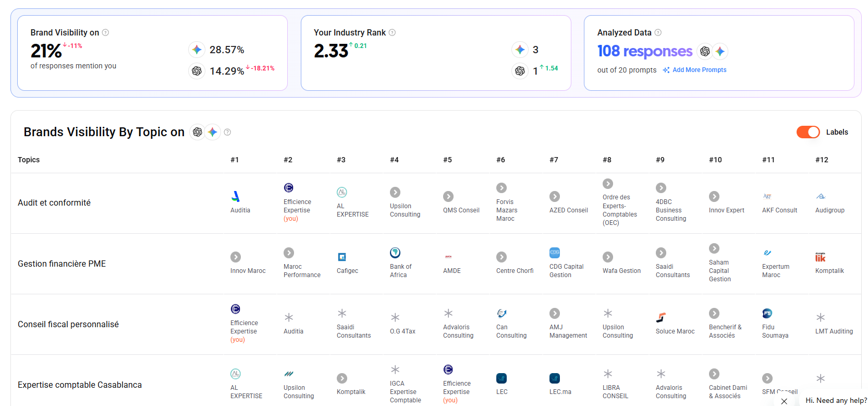Click the 'Centre Chorfi' brand name
Screen dimensions: 868x406
tap(515, 271)
